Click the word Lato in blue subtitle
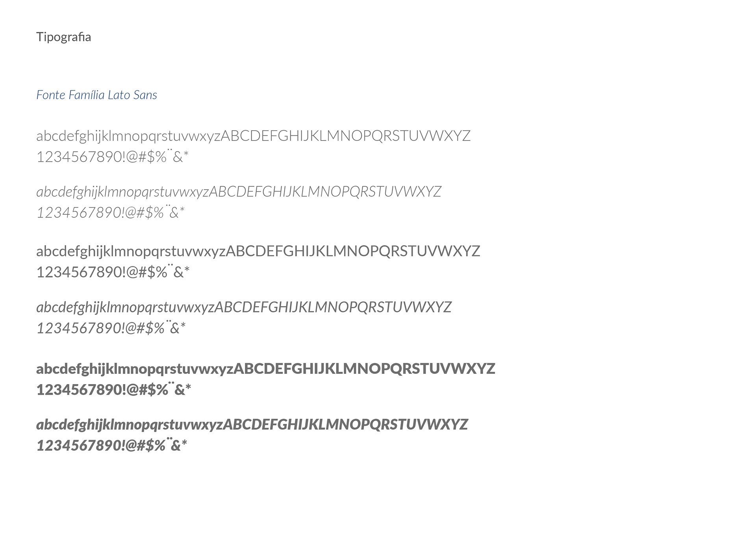This screenshot has height=534, width=756. pyautogui.click(x=119, y=95)
